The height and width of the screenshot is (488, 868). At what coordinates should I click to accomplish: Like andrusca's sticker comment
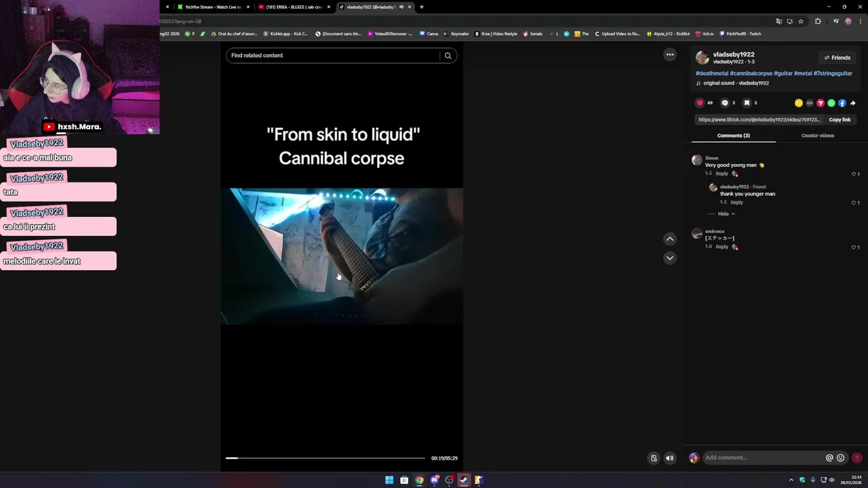(854, 247)
